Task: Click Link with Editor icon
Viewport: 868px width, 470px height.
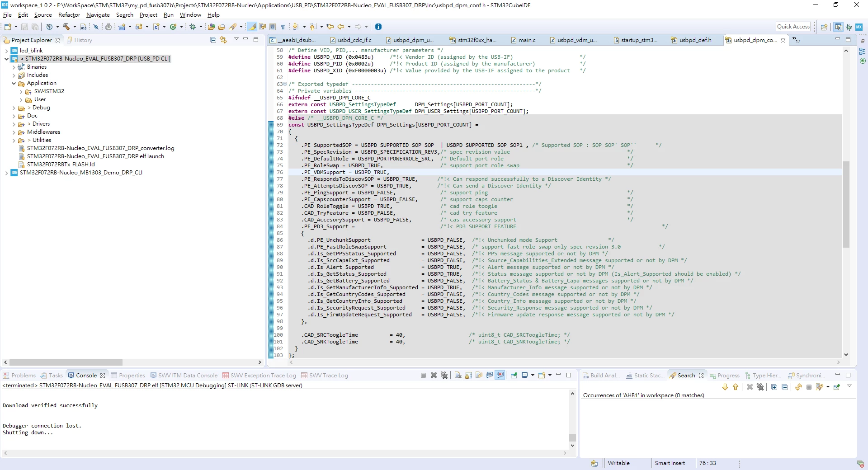Action: pyautogui.click(x=223, y=40)
